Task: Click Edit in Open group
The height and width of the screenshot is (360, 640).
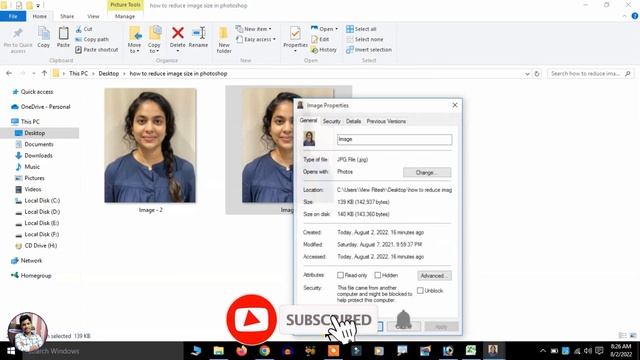Action: (x=320, y=39)
